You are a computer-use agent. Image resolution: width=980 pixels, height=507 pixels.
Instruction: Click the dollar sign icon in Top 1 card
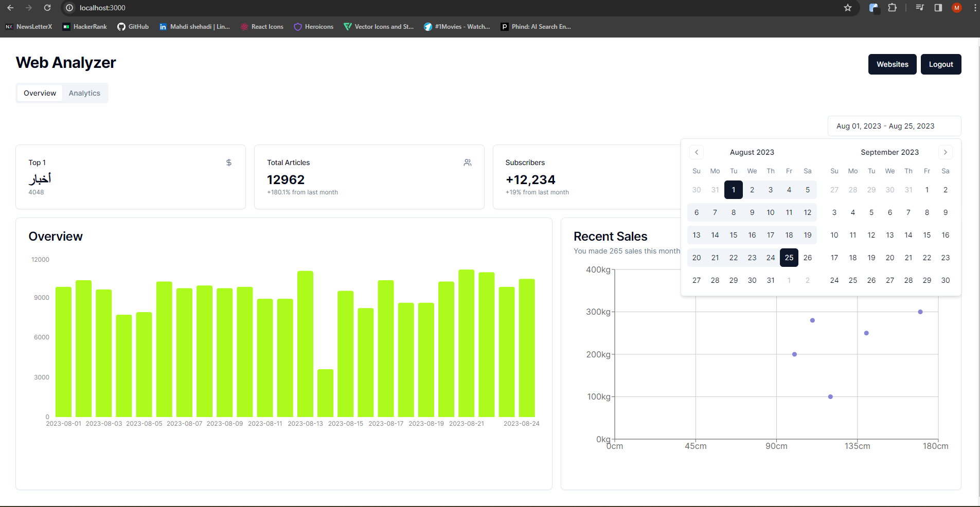229,162
